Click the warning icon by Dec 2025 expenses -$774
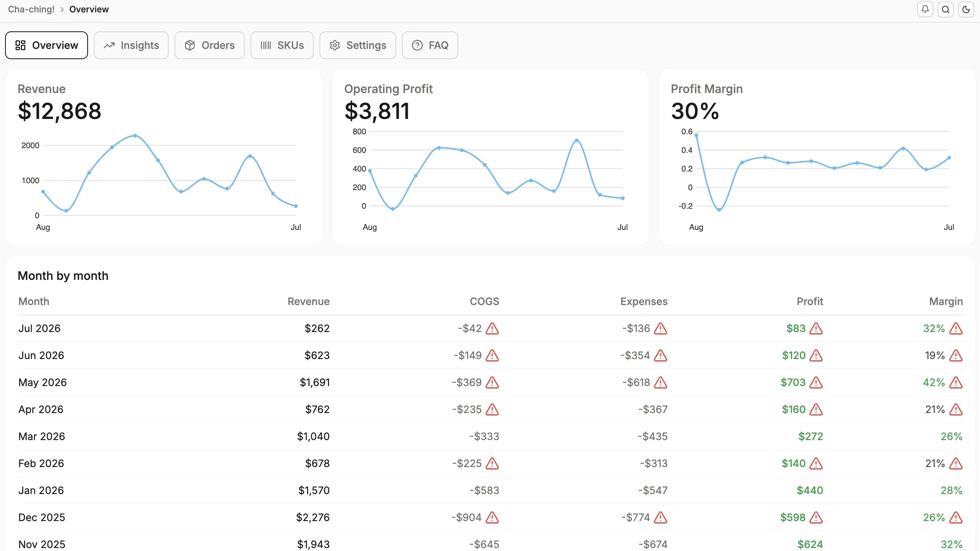 coord(661,517)
